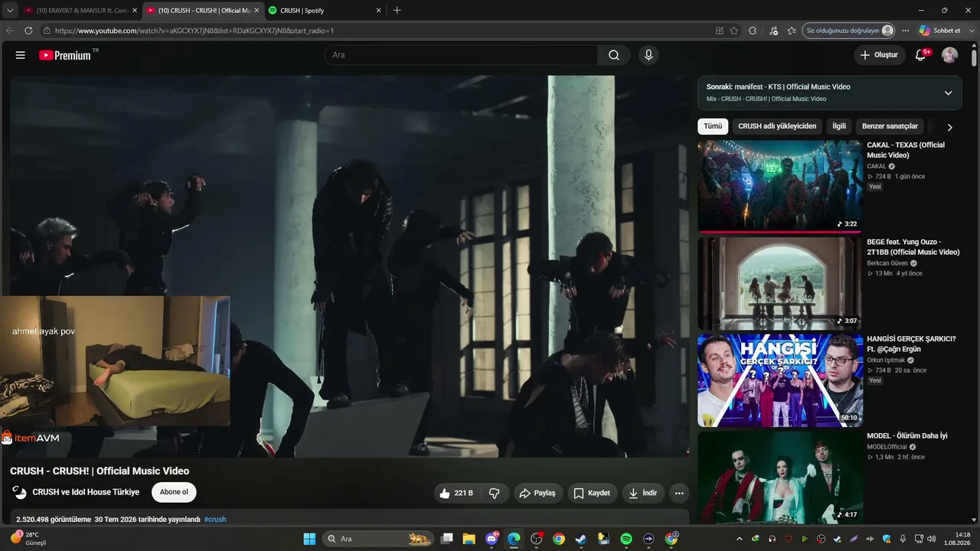This screenshot has height=551, width=980.
Task: Open the account avatar menu on YouTube
Action: point(949,55)
